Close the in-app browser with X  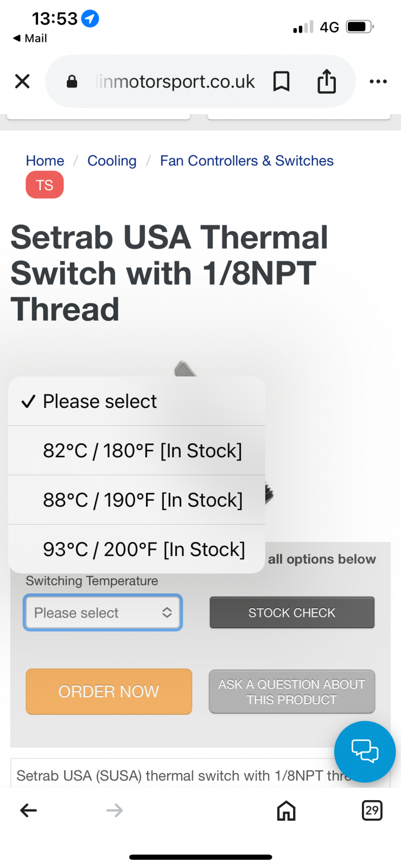(x=22, y=81)
